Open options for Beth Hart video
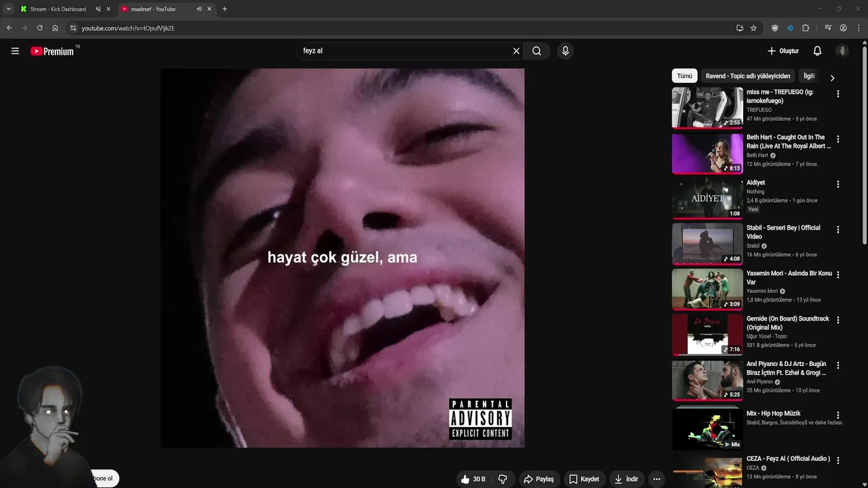Image resolution: width=868 pixels, height=488 pixels. [x=837, y=139]
